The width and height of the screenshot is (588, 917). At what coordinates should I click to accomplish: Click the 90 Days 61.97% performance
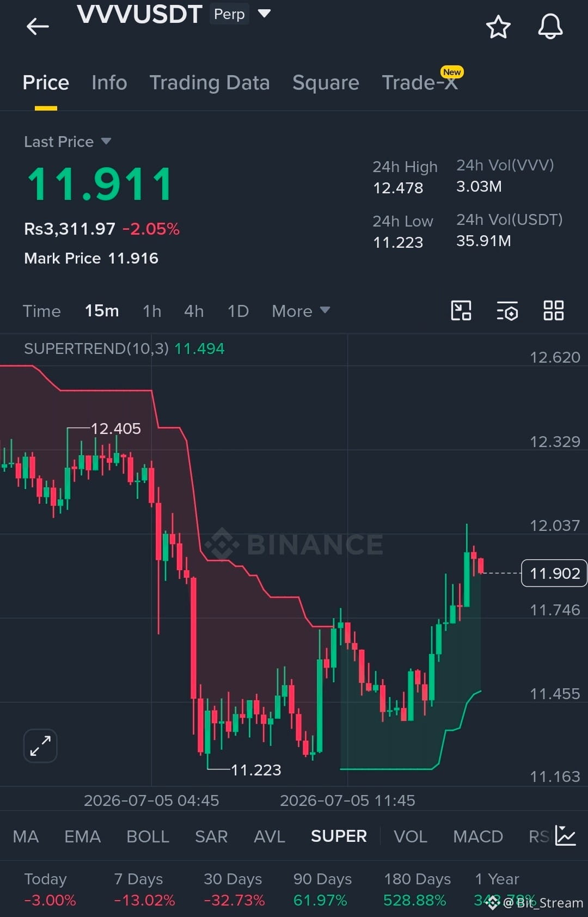pos(322,890)
